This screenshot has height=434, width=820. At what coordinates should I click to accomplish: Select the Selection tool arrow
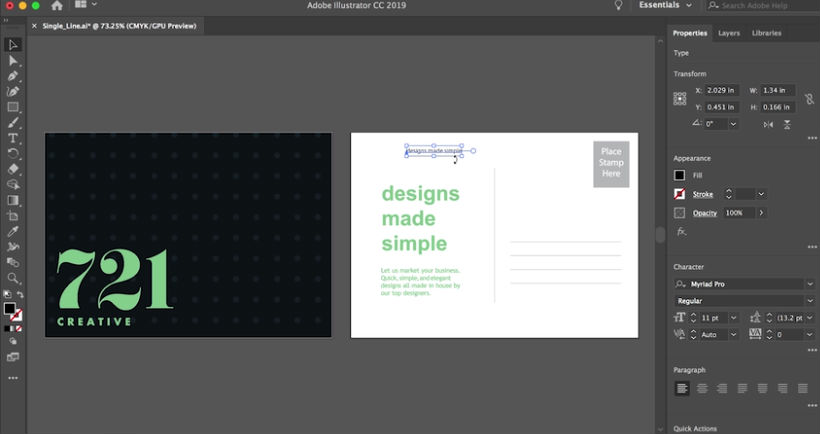pos(13,45)
